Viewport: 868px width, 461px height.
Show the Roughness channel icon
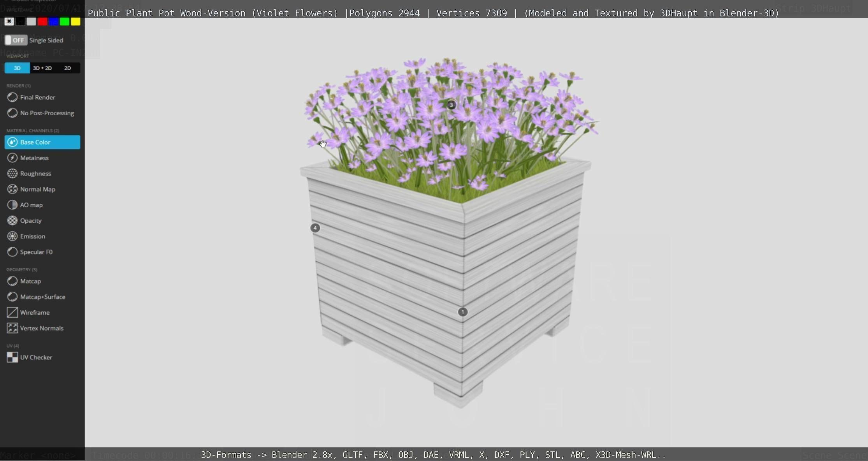click(x=12, y=174)
